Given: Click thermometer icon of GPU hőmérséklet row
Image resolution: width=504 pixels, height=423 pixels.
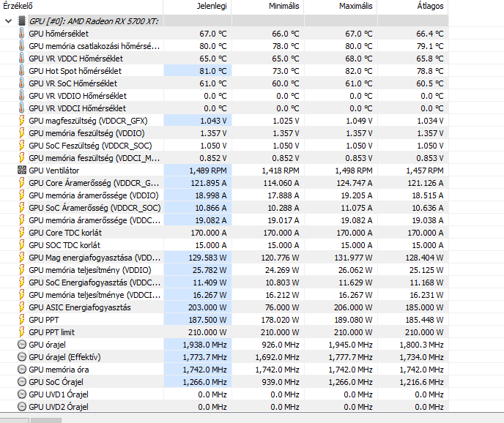Looking at the screenshot, I should coord(21,34).
